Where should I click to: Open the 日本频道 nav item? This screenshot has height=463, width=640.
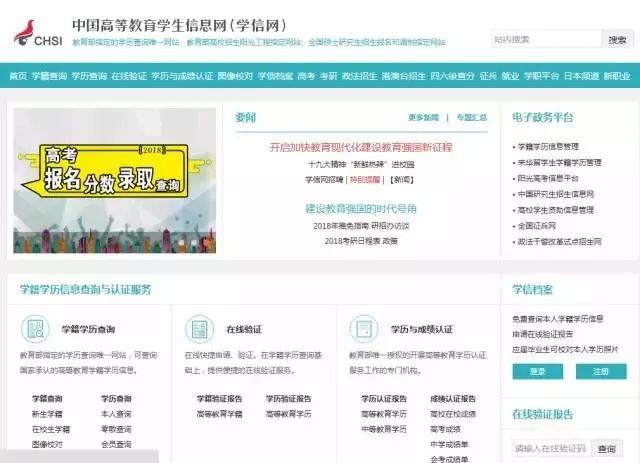point(581,76)
